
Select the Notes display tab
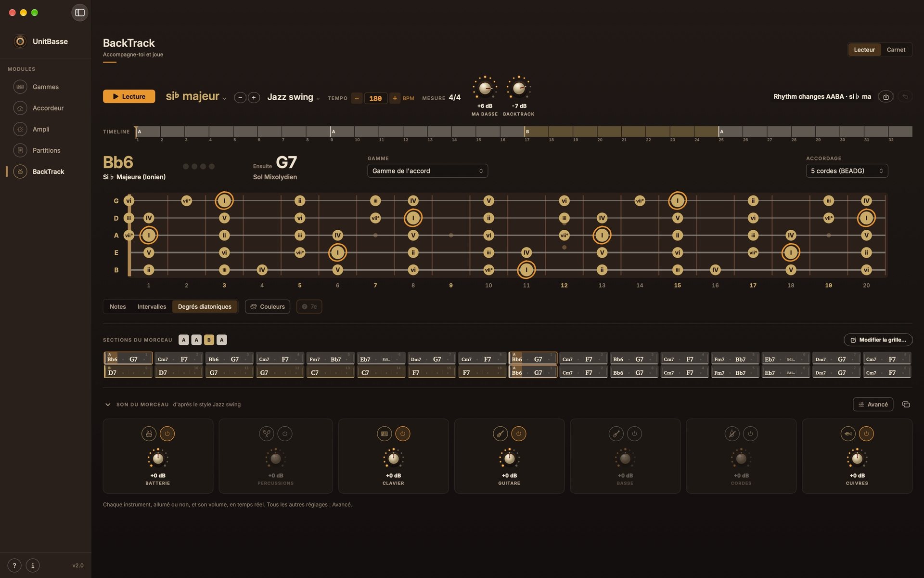[117, 307]
